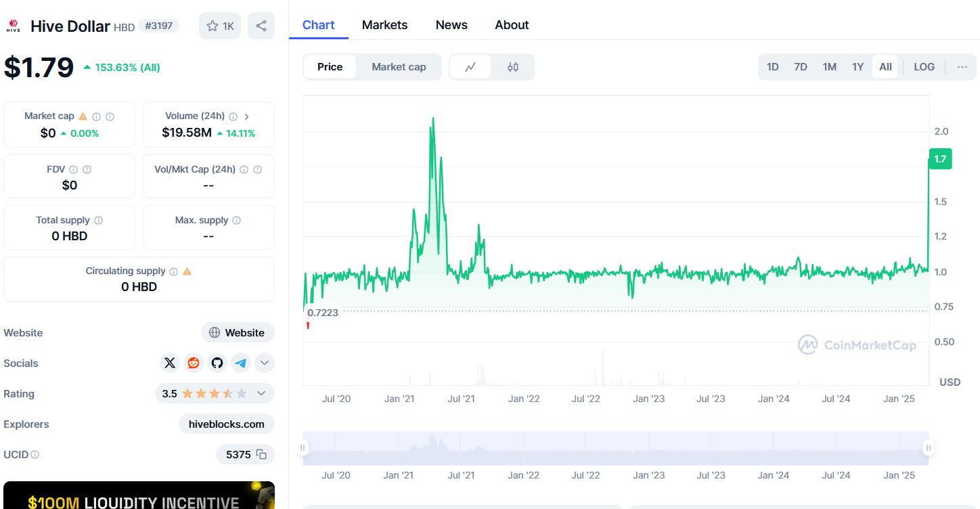Viewport: 980px width, 509px height.
Task: Click the Market cap warning triangle icon
Action: click(83, 116)
